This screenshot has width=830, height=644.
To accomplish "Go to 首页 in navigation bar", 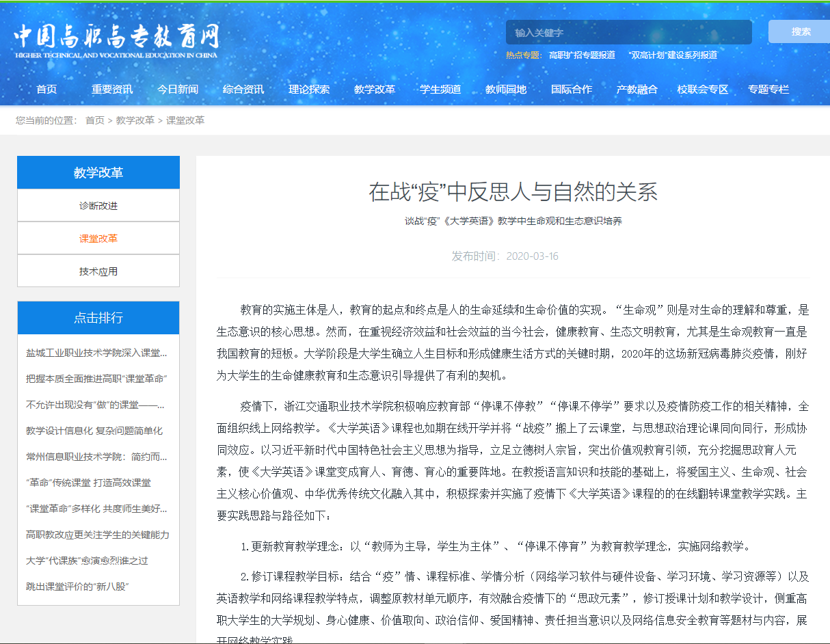I will tap(46, 90).
